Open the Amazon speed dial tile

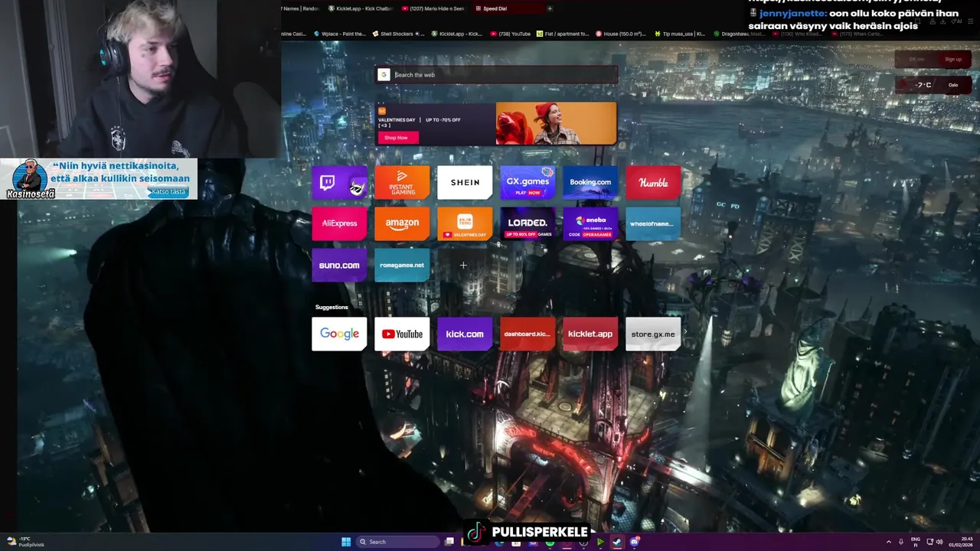pyautogui.click(x=402, y=223)
